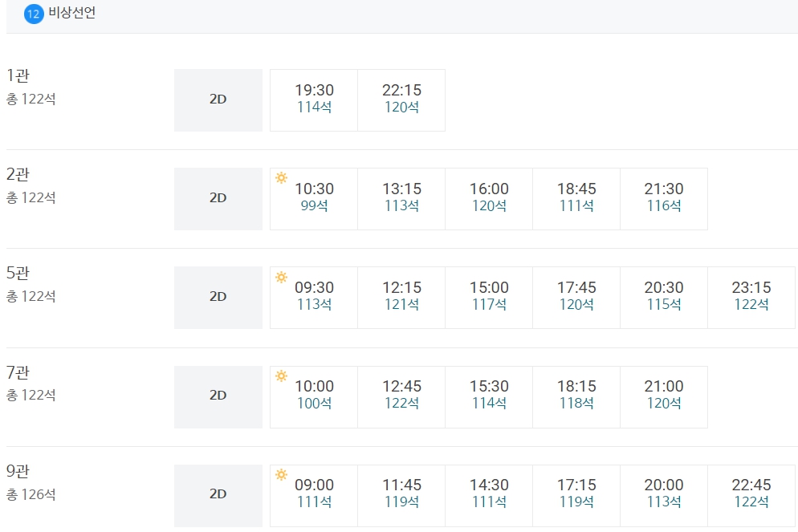Select the 22:45 showtime in 9관
This screenshot has width=798, height=532.
pos(751,496)
